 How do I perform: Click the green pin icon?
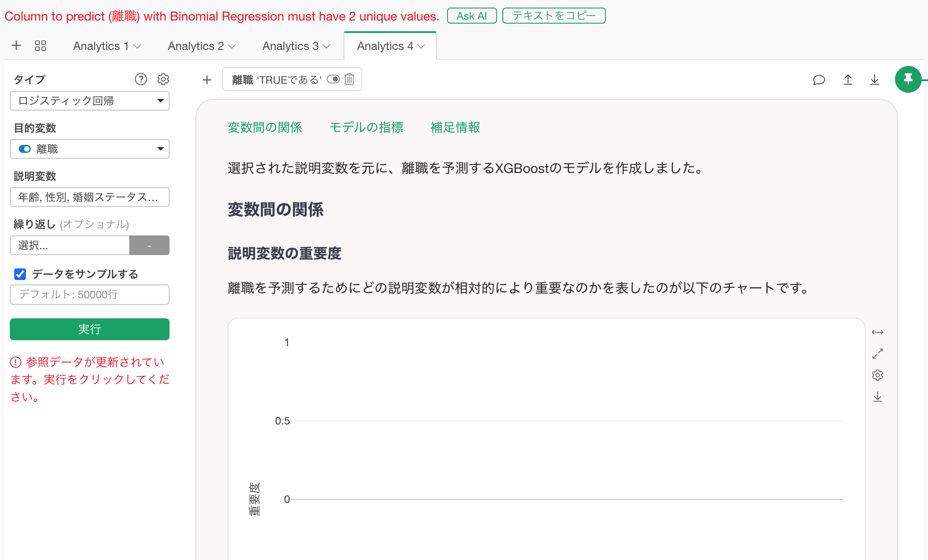908,79
